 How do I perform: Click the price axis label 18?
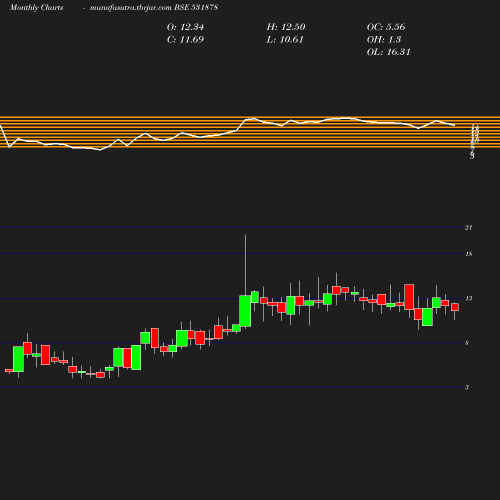(468, 254)
